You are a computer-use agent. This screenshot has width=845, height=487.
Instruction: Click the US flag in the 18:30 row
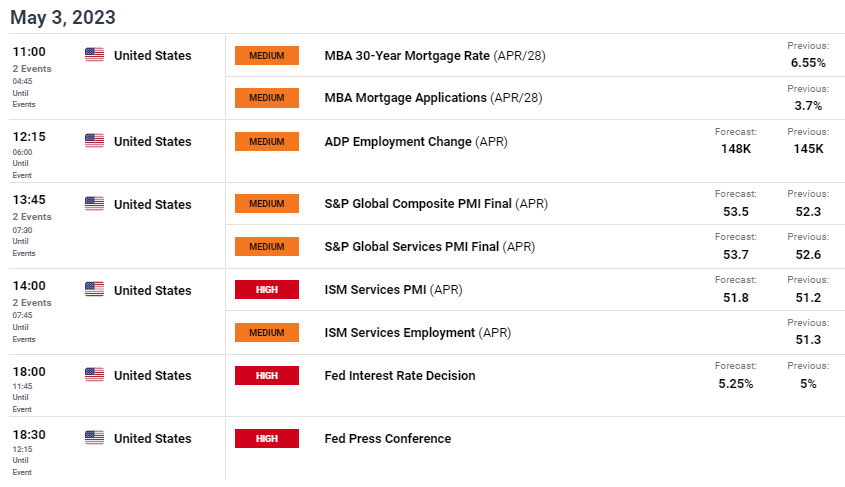point(94,437)
